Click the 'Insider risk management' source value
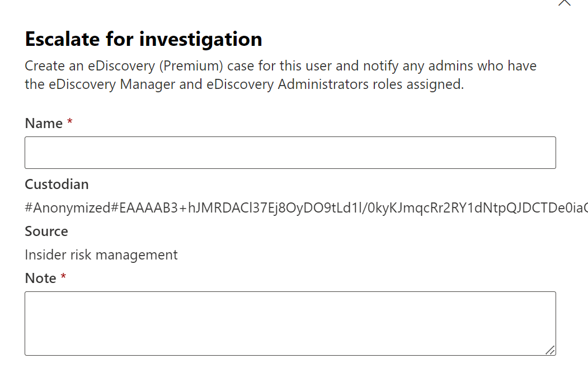588x387 pixels. tap(101, 255)
